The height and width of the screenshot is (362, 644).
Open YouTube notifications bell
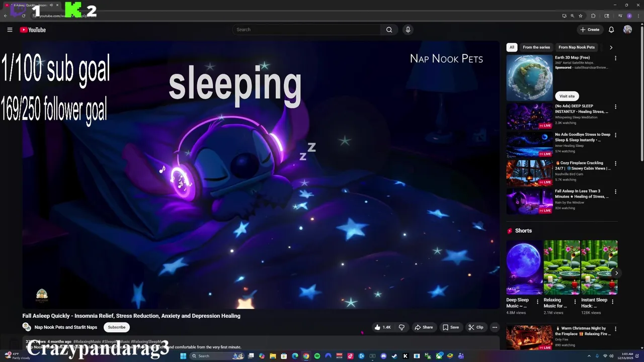[611, 30]
